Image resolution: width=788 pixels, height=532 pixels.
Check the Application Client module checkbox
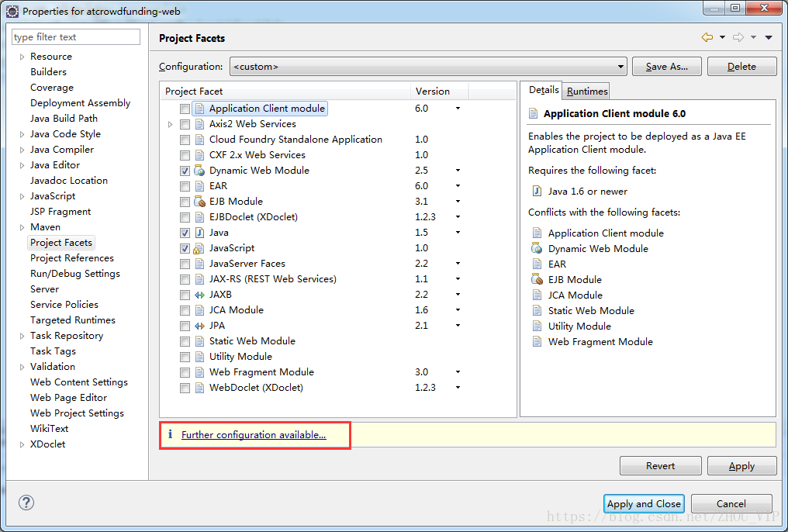[185, 109]
